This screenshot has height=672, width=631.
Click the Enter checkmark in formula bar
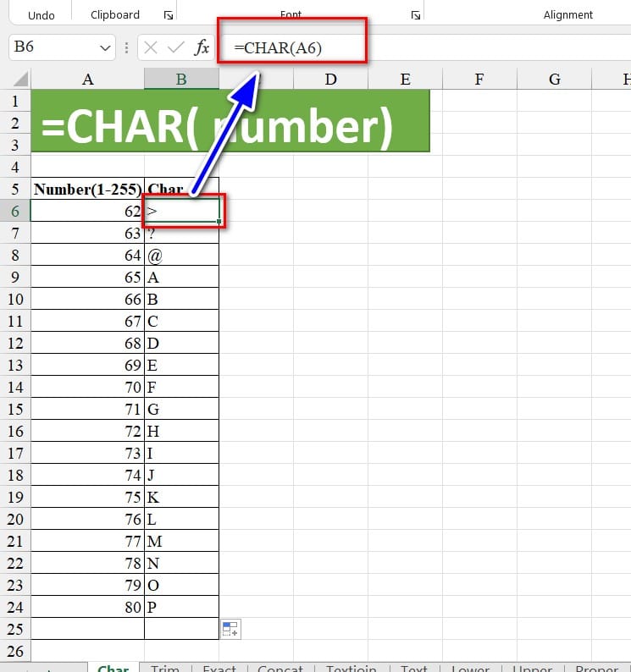[175, 47]
